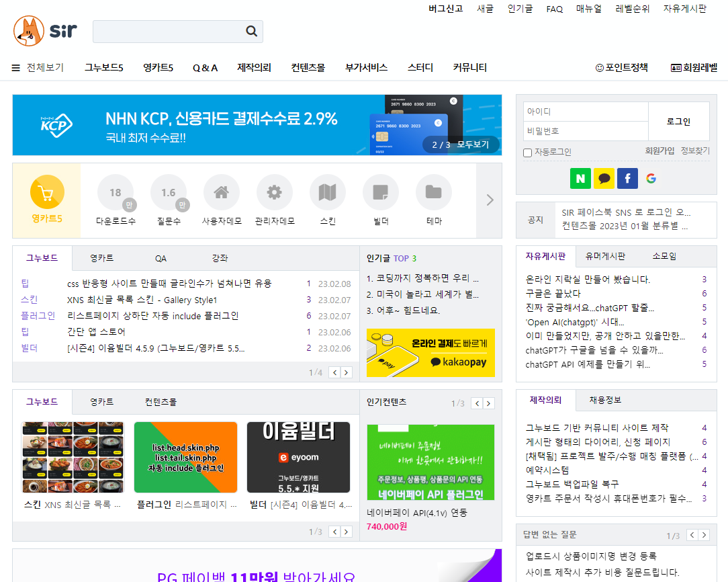The width and height of the screenshot is (728, 582).
Task: Go to next thumbnail gallery page
Action: 347,532
